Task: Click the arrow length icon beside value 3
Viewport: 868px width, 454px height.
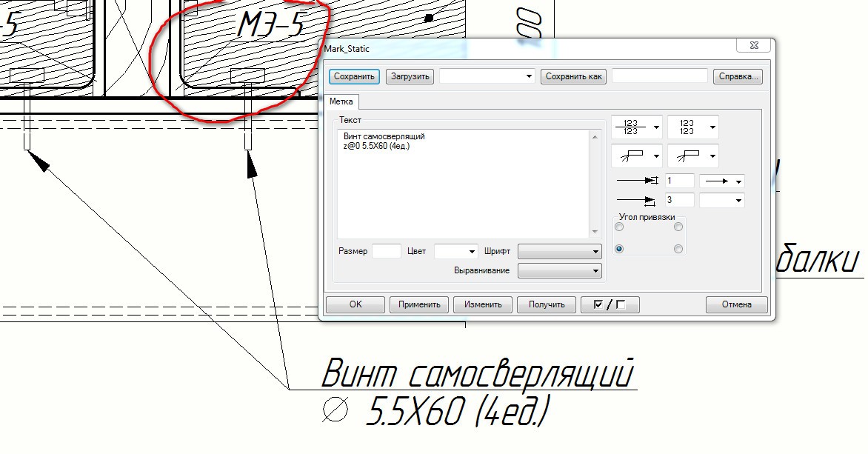Action: 637,201
